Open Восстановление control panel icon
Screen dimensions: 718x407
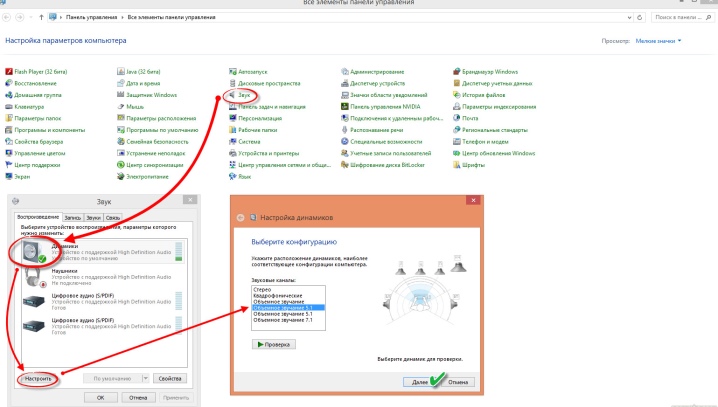(9, 83)
